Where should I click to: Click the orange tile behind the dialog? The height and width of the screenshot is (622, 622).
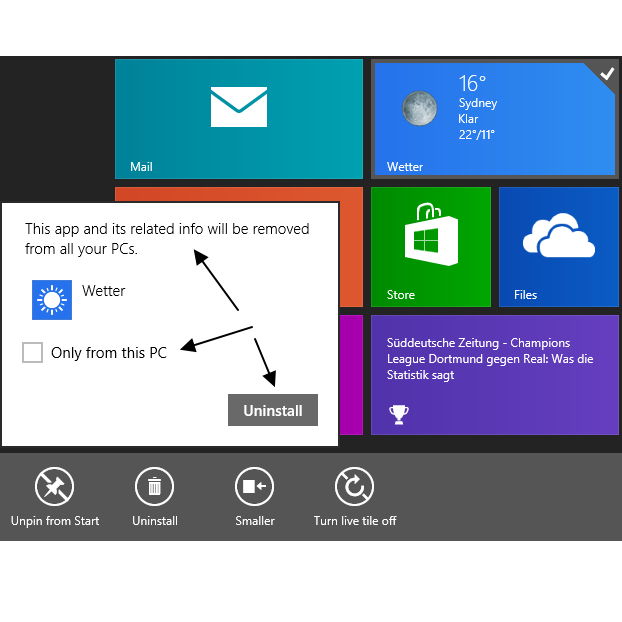[351, 247]
